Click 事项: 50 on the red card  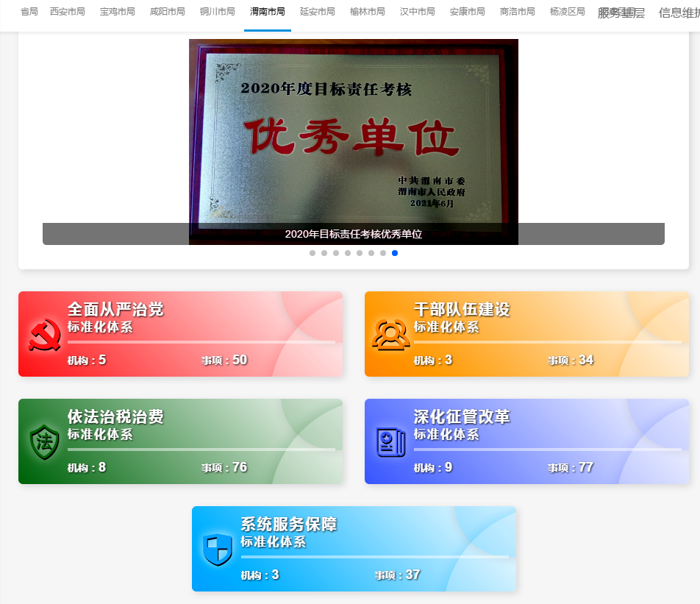tap(224, 360)
